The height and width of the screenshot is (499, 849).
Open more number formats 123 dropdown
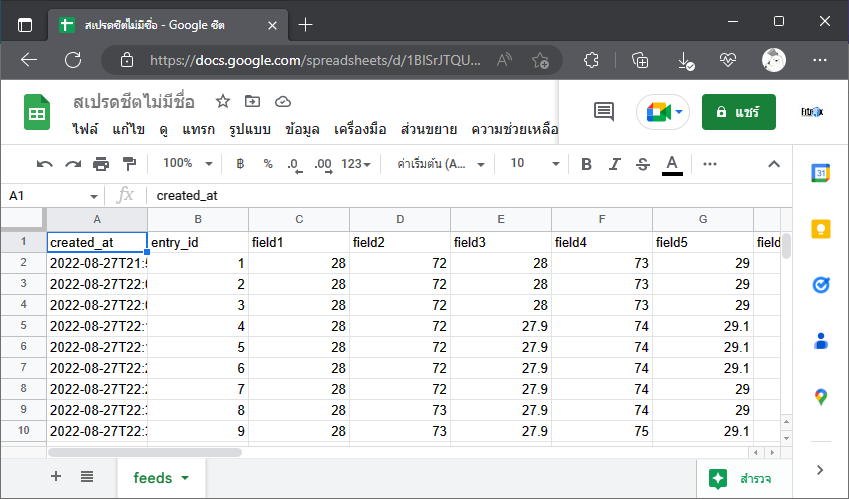click(356, 164)
